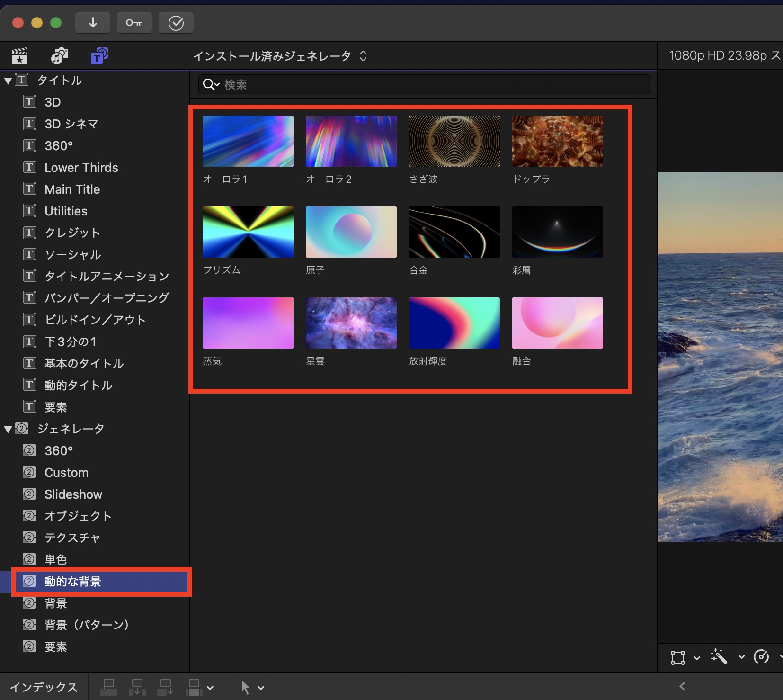Image resolution: width=783 pixels, height=700 pixels.
Task: Click the インデックス button
Action: [x=44, y=687]
